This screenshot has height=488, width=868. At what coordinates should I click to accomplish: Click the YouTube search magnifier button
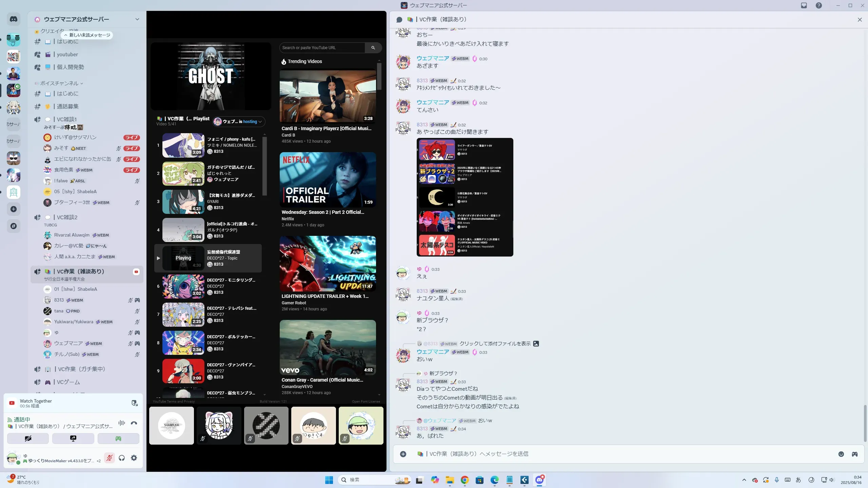[373, 48]
